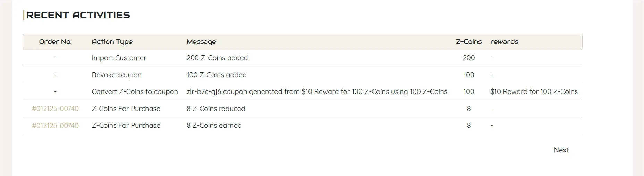Select the 8 Z-Coins reduced message
The image size is (644, 176).
click(x=216, y=109)
